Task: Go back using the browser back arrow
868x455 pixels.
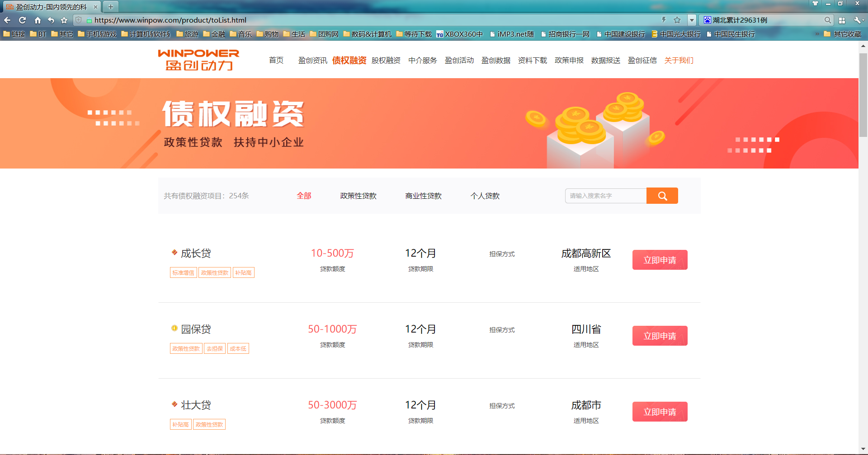Action: tap(7, 20)
